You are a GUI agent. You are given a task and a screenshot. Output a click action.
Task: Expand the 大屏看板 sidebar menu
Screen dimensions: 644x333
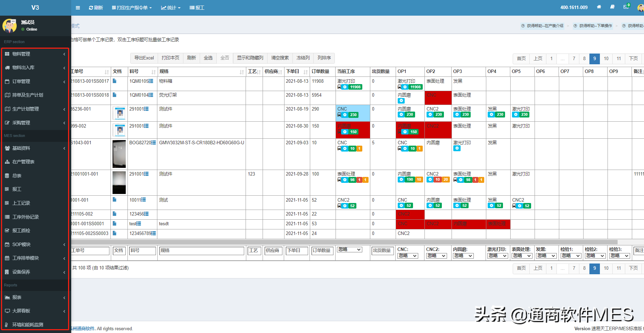35,311
